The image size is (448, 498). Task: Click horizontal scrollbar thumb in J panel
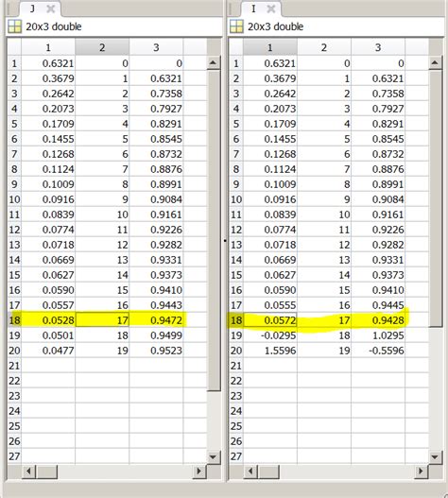(47, 471)
